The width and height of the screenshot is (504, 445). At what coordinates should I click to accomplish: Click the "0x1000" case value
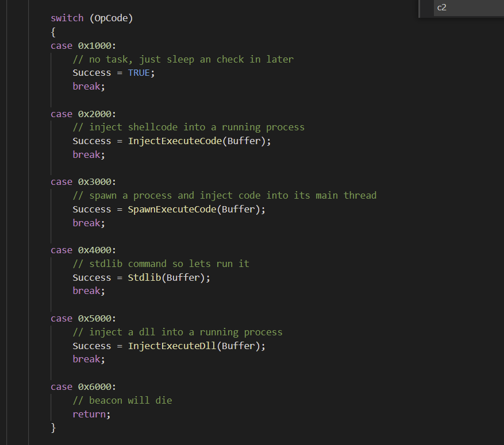point(95,45)
